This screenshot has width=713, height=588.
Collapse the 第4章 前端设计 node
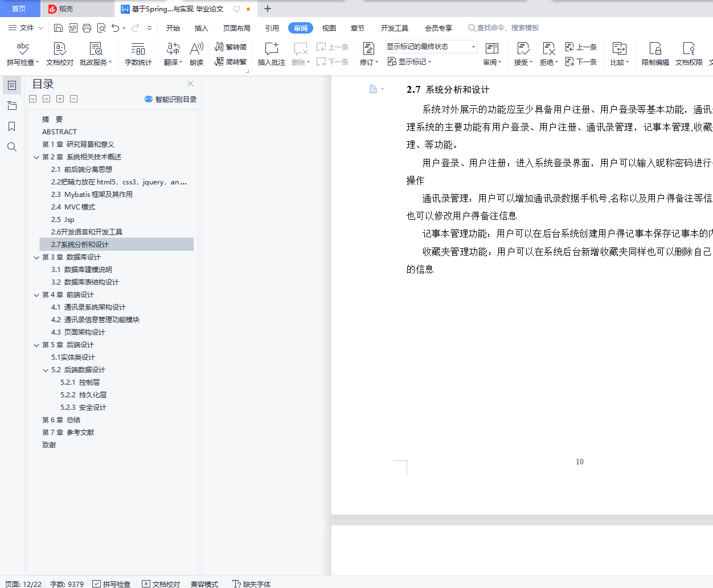[36, 295]
